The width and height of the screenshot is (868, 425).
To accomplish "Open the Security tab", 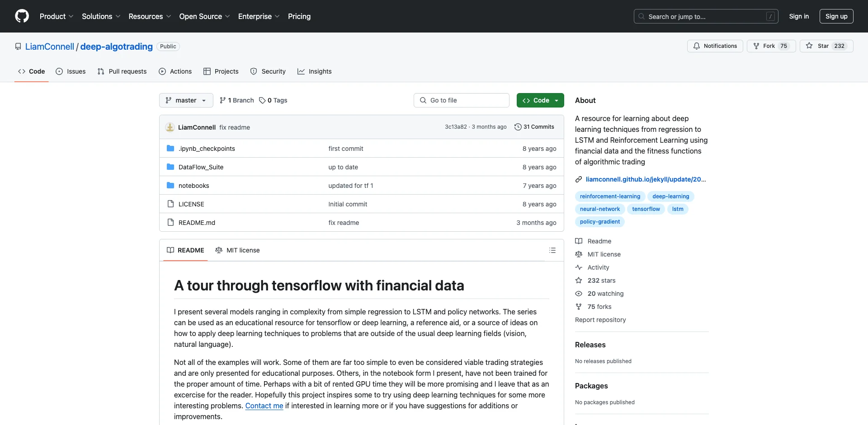I will 268,71.
